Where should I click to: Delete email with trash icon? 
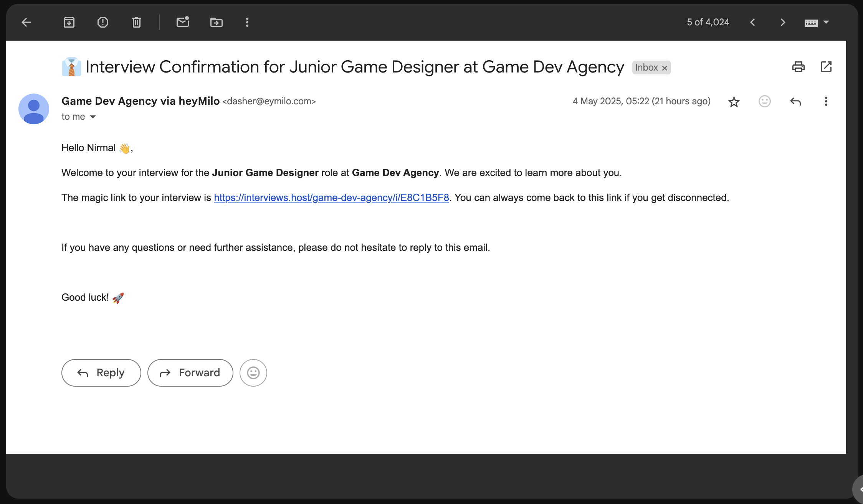137,22
